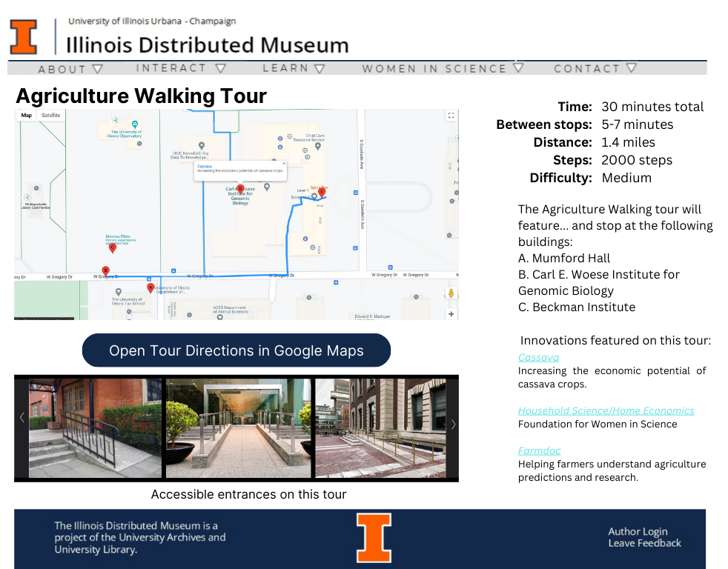Screen dimensions: 728x569
Task: Open Household Science/Home Economics link
Action: click(606, 410)
